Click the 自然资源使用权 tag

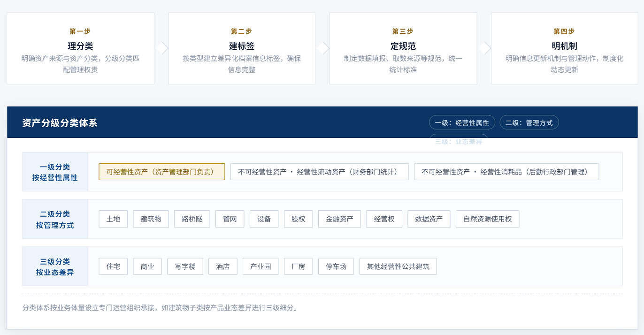[488, 219]
